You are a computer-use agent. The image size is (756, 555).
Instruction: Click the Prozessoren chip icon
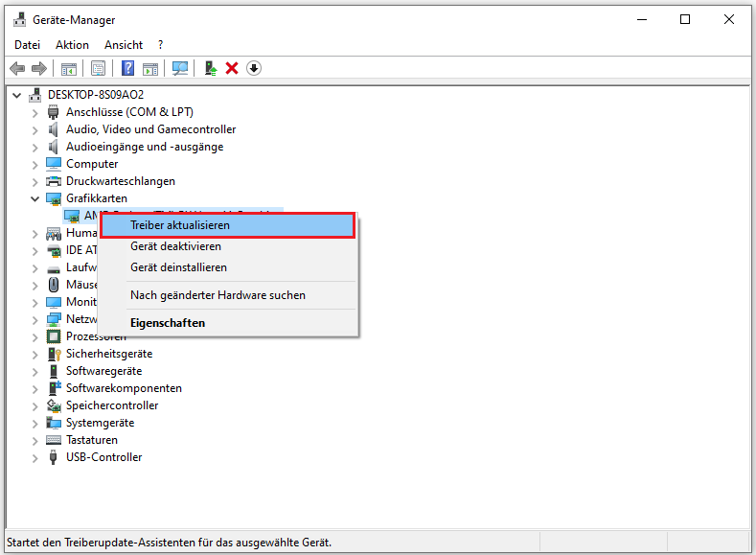click(54, 336)
